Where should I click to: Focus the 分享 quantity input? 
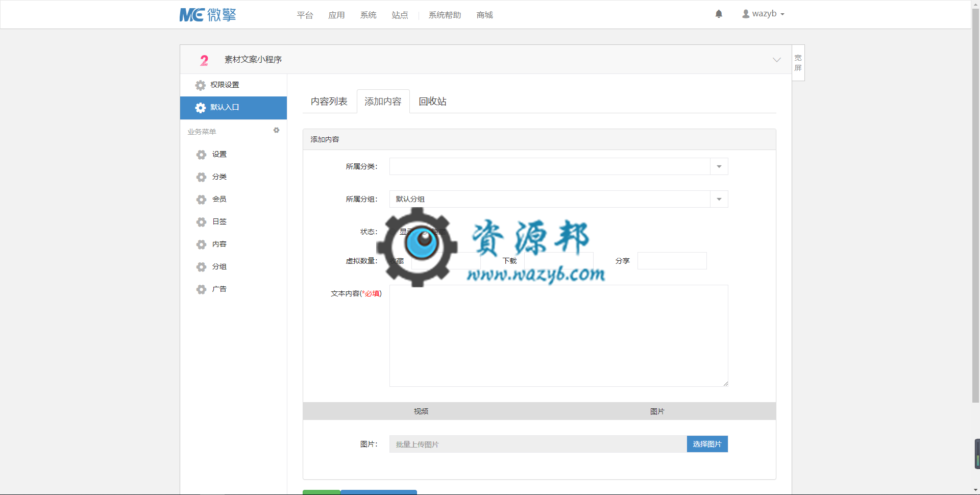click(672, 261)
